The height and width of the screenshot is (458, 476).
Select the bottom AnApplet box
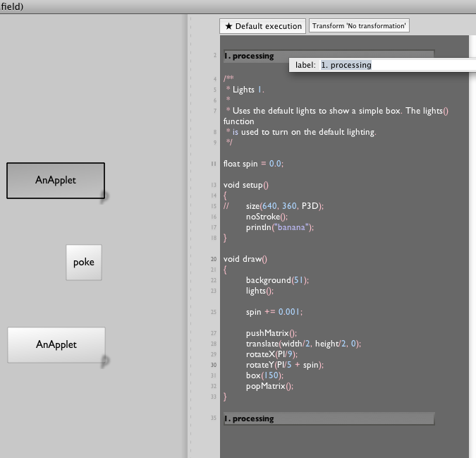[56, 344]
